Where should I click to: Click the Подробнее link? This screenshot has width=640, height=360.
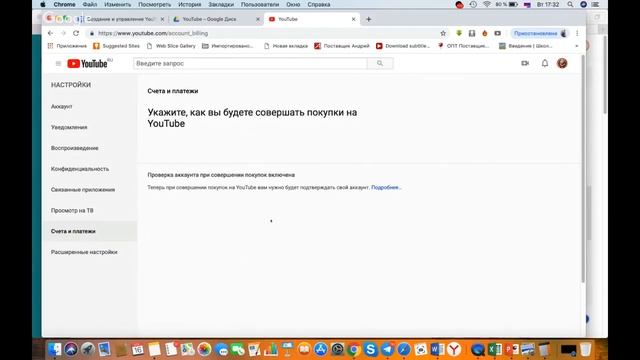pyautogui.click(x=386, y=188)
